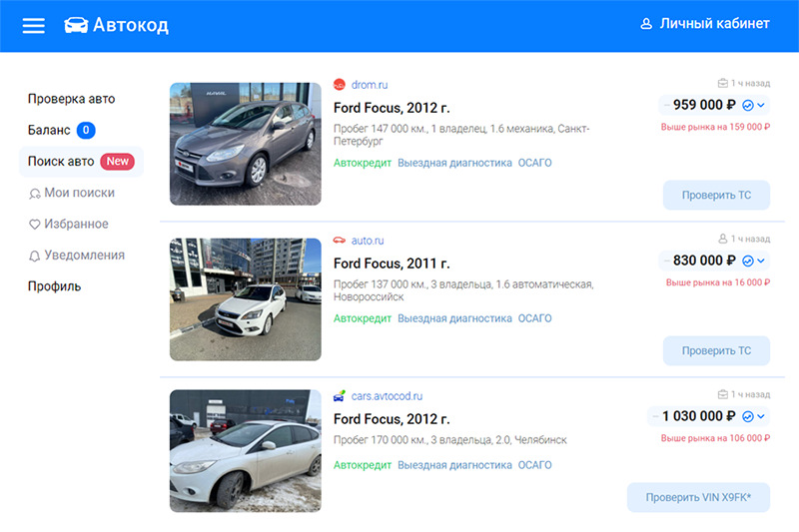Open Профиль section in the sidebar

(x=54, y=286)
